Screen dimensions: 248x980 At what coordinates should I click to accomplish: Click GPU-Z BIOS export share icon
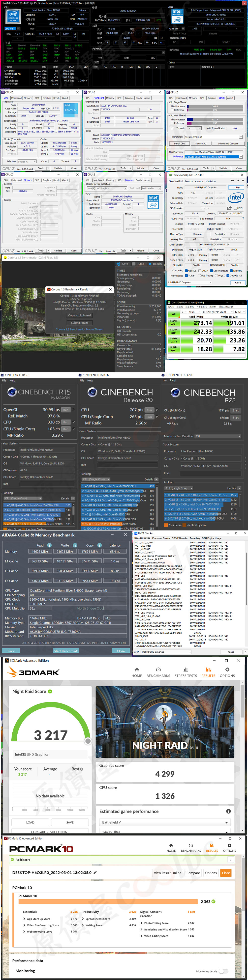click(229, 208)
